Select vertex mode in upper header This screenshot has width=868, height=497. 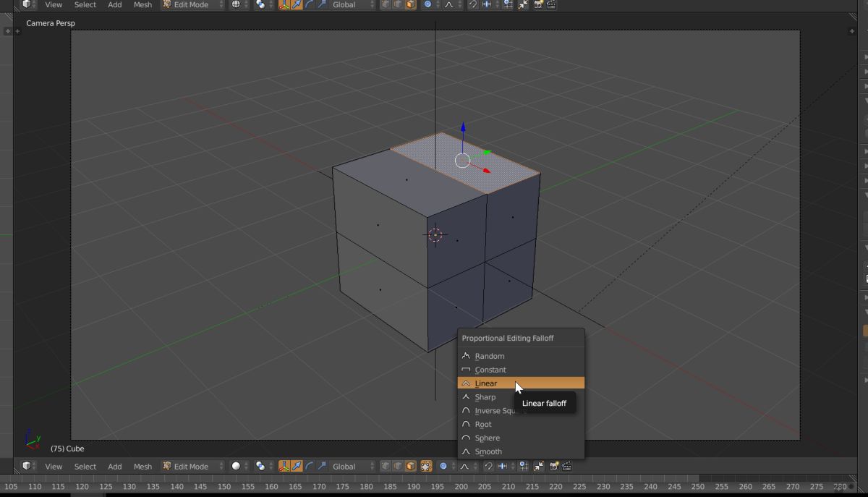pyautogui.click(x=385, y=4)
